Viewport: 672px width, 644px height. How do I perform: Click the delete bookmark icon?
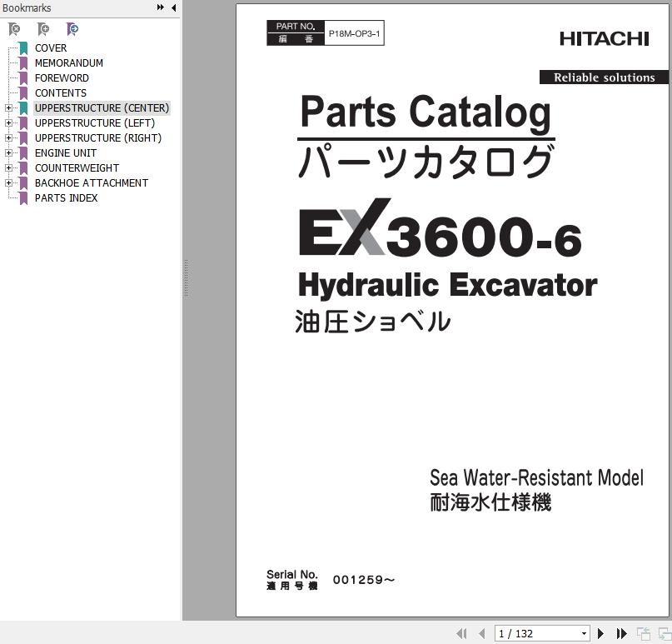tap(14, 29)
